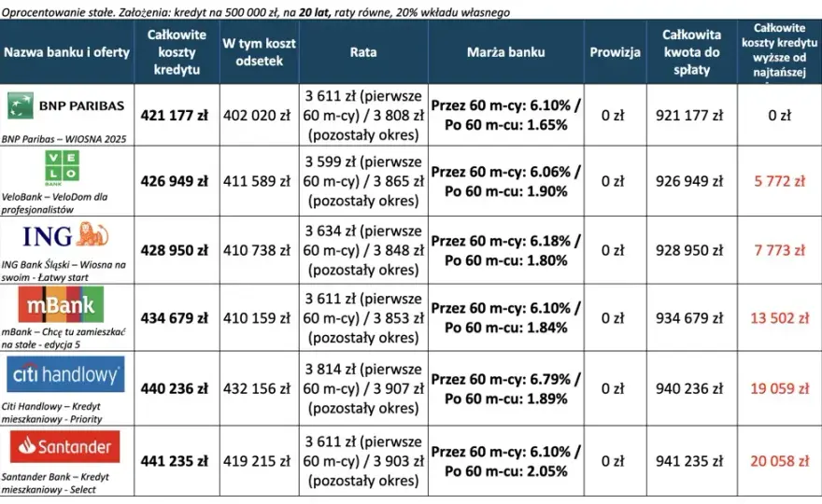Select the 'Całkowita kwota do spłaty' header
The height and width of the screenshot is (504, 822).
click(691, 52)
